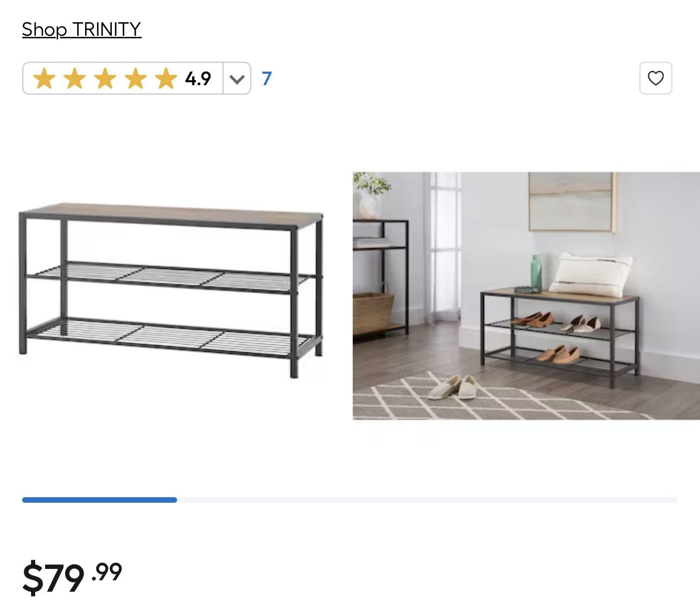Click the first gold rating star
The height and width of the screenshot is (615, 700).
[44, 79]
